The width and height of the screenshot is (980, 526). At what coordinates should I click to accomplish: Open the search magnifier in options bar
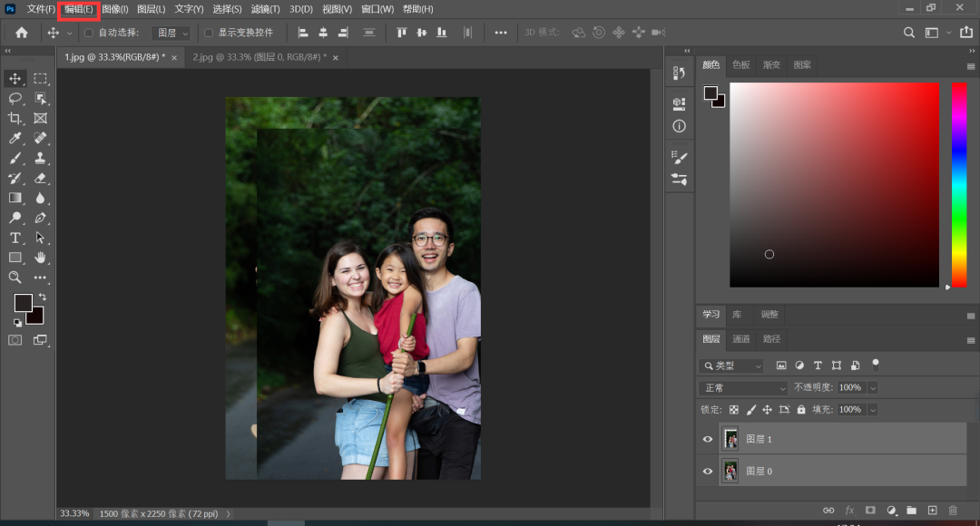point(908,33)
